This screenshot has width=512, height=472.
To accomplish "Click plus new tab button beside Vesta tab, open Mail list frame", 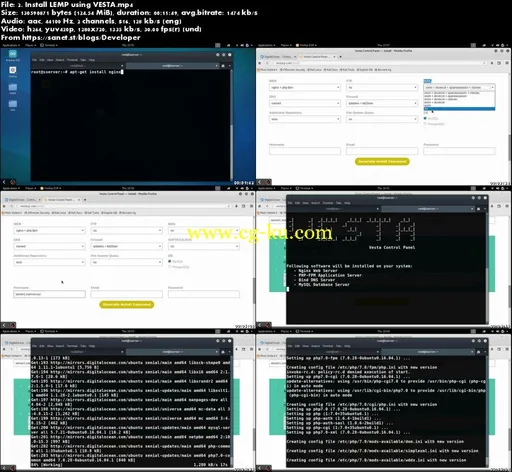I will pyautogui.click(x=340, y=57).
